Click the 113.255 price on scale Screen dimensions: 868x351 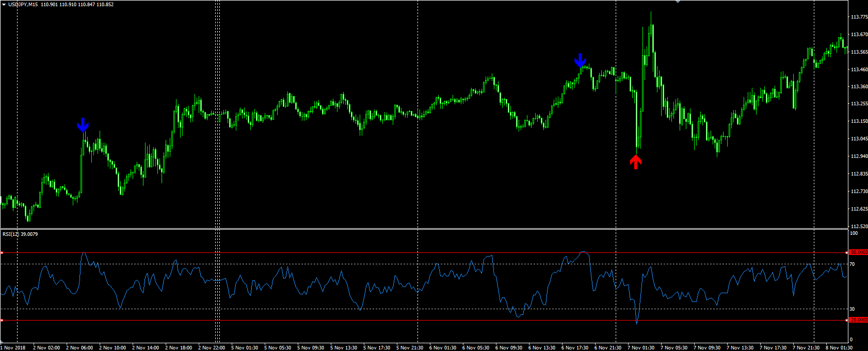pyautogui.click(x=859, y=104)
